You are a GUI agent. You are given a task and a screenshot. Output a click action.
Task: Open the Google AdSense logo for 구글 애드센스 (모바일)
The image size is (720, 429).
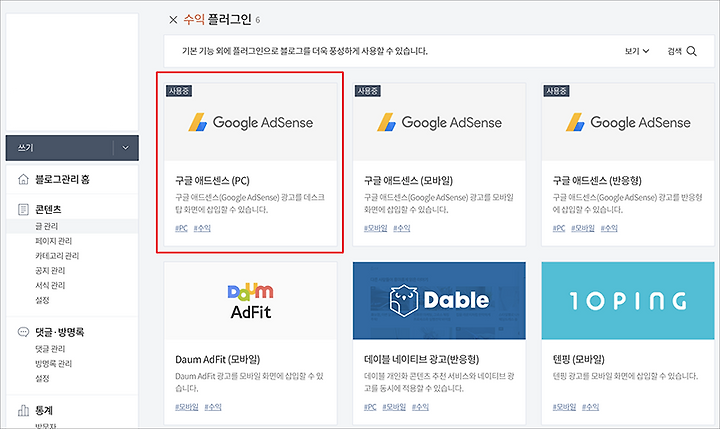coord(439,123)
